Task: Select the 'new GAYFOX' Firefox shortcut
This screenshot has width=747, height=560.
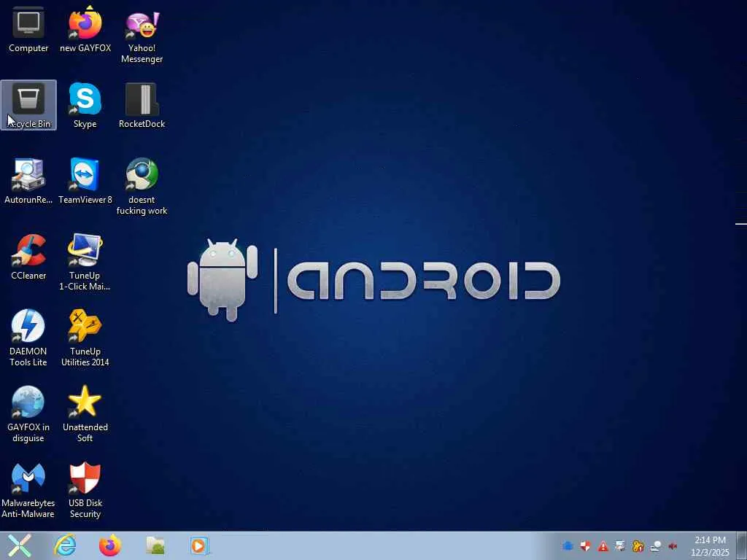Action: click(x=85, y=29)
